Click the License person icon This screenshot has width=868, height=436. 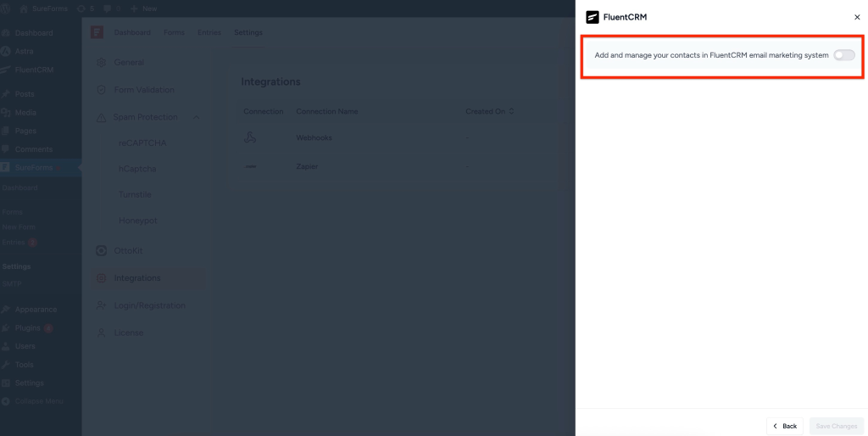[102, 333]
